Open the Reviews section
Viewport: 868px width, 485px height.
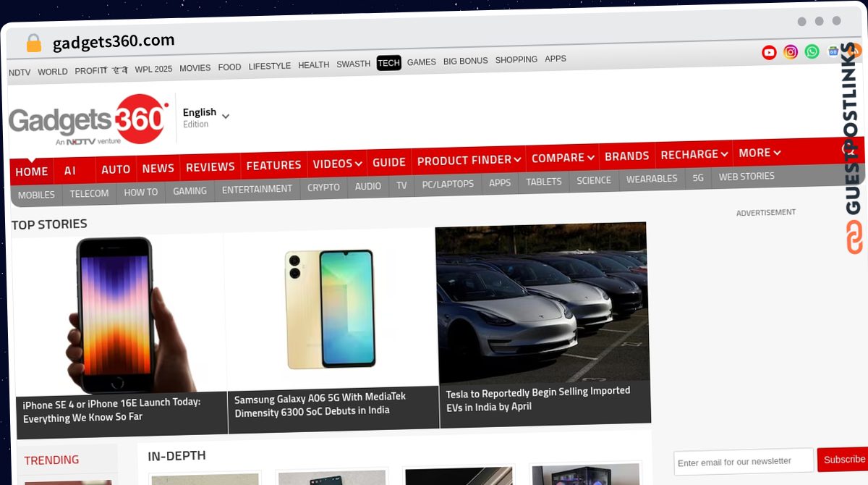tap(210, 167)
